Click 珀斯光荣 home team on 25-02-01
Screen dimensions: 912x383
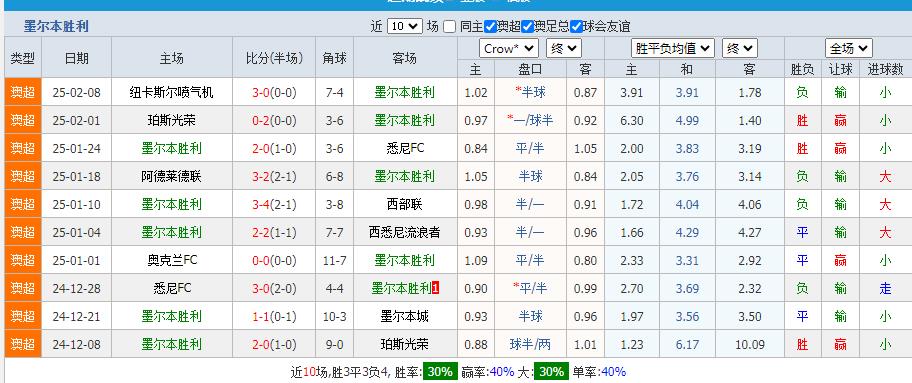tap(172, 120)
